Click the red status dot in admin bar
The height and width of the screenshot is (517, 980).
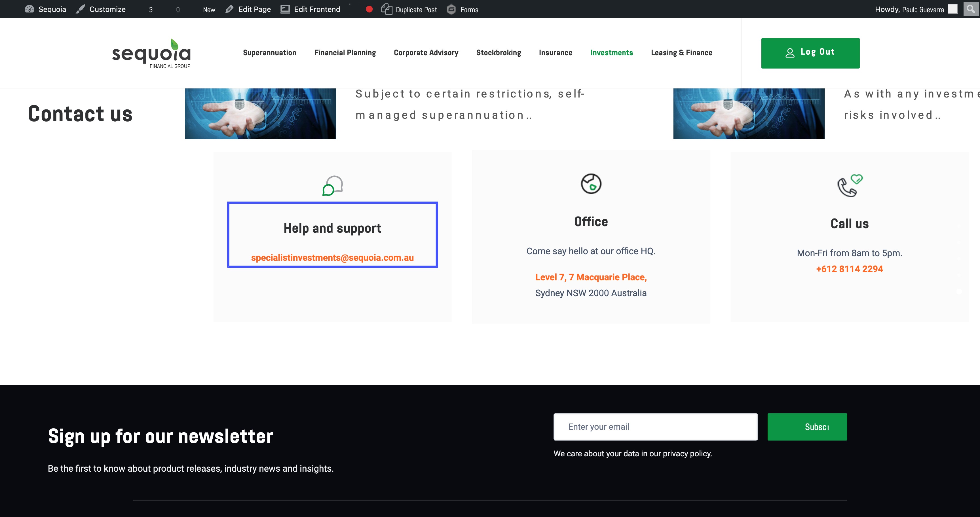coord(369,9)
